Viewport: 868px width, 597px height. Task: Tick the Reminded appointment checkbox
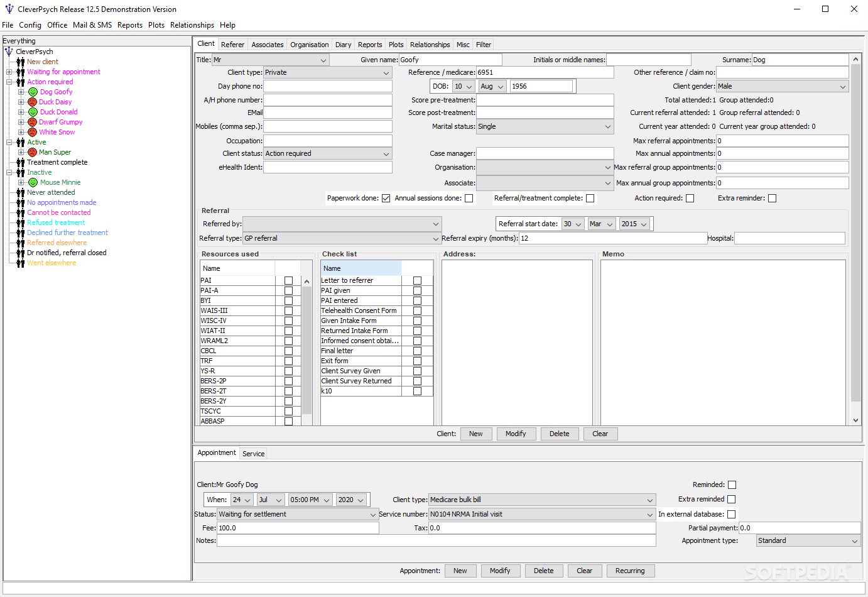[x=732, y=485]
